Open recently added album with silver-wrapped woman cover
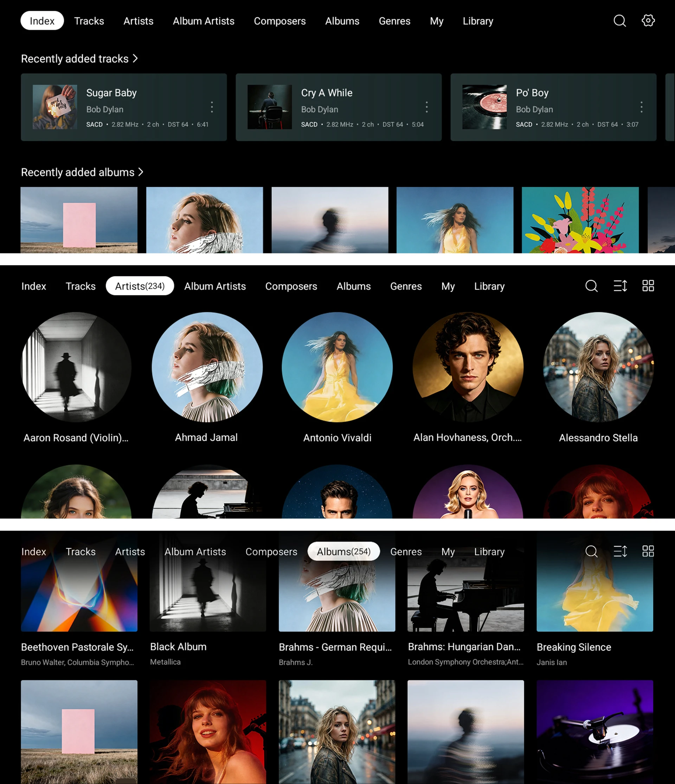The width and height of the screenshot is (675, 784). [x=205, y=220]
